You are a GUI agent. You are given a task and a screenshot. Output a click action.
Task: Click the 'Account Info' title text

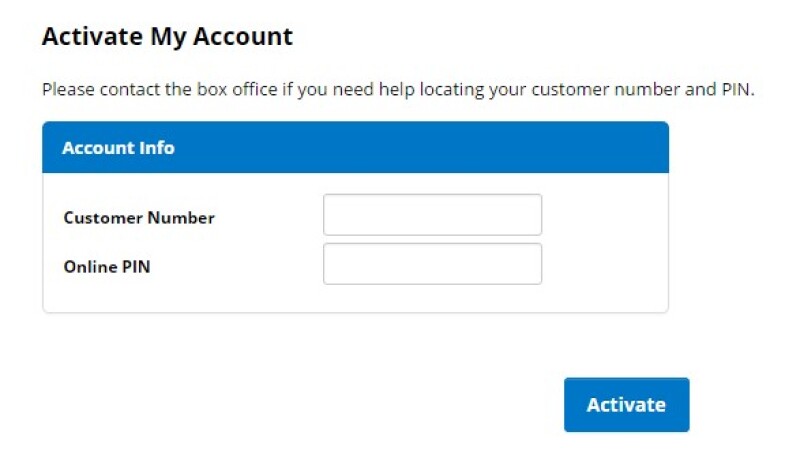tap(118, 148)
